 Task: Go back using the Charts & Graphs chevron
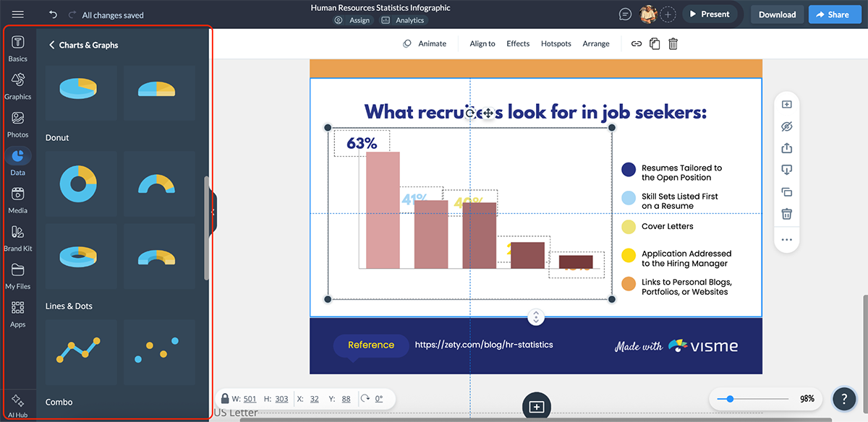pos(51,43)
